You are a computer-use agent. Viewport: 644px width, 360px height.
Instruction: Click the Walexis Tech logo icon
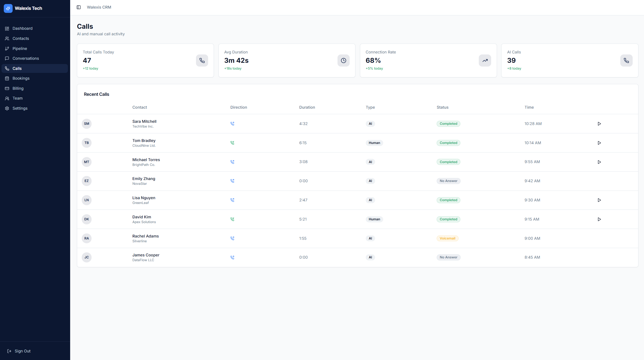8,8
